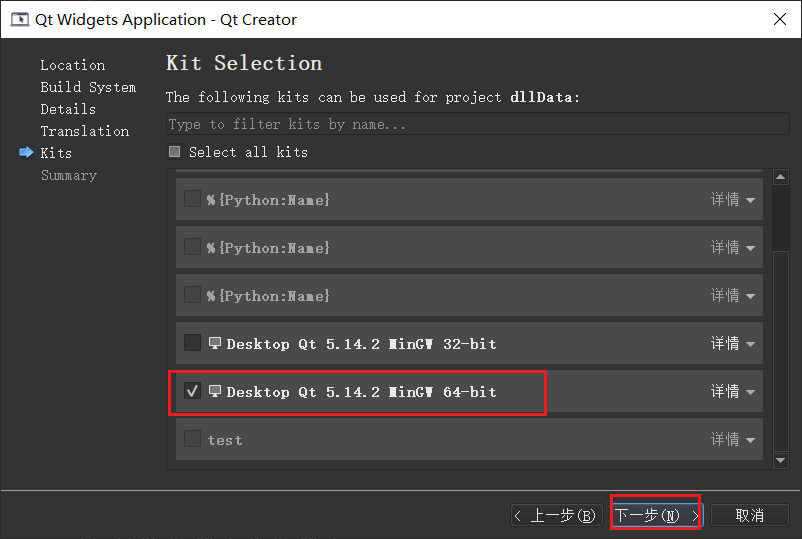Image resolution: width=802 pixels, height=539 pixels.
Task: Expand 详情 for the MinGW 32-bit kit
Action: (x=732, y=343)
